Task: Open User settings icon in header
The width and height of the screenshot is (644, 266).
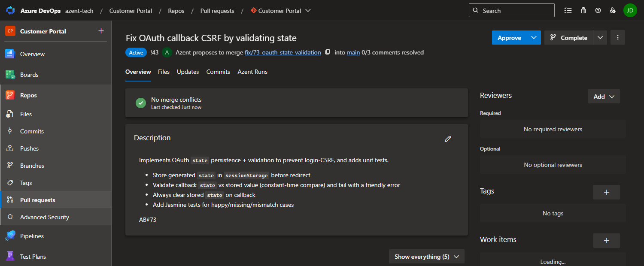Action: point(613,10)
